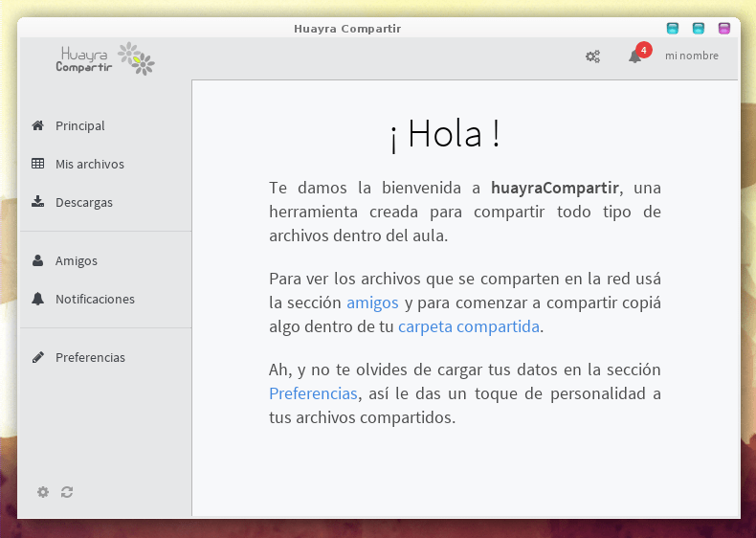Click the Huayra Compartir flower logo
756x538 pixels.
137,58
